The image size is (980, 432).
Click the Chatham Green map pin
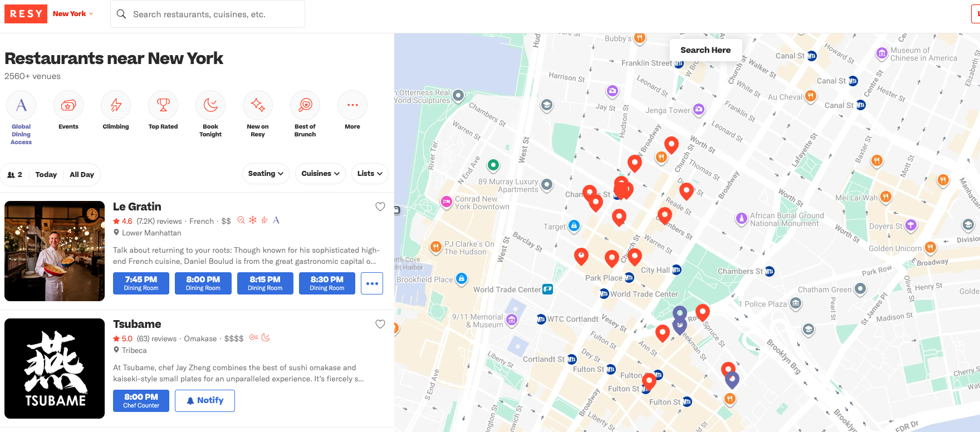point(860,288)
